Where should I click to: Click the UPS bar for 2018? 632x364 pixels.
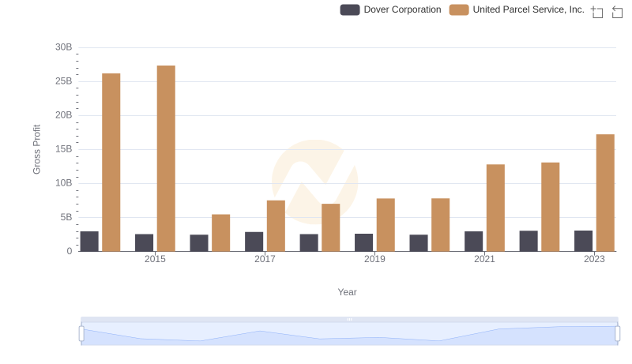[330, 227]
